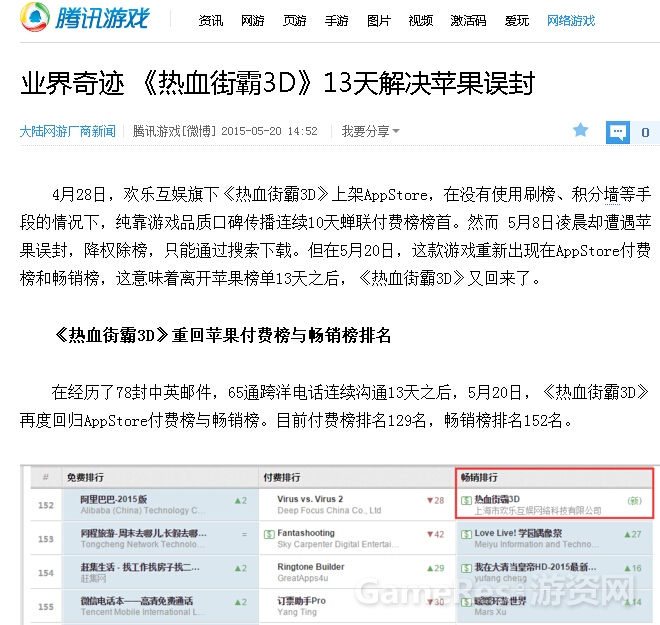Open comments via the speech bubble icon
The width and height of the screenshot is (660, 625).
(x=617, y=132)
